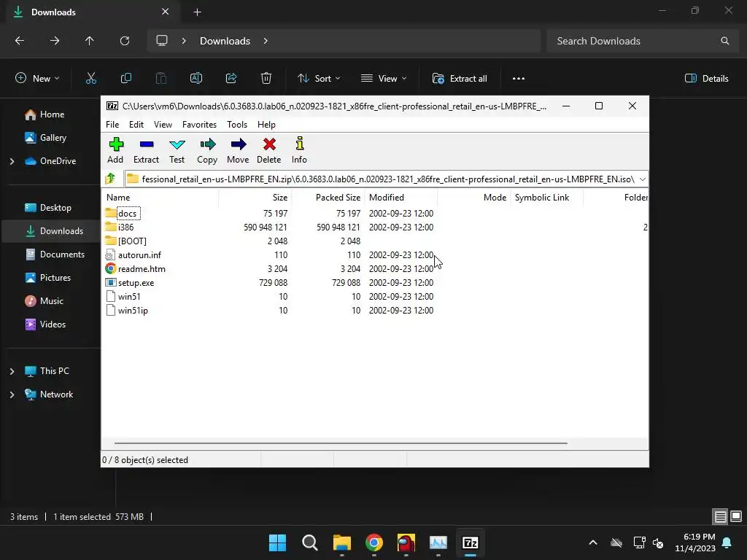Expand OneDrive in the navigation pane
This screenshot has height=560, width=747.
click(12, 161)
